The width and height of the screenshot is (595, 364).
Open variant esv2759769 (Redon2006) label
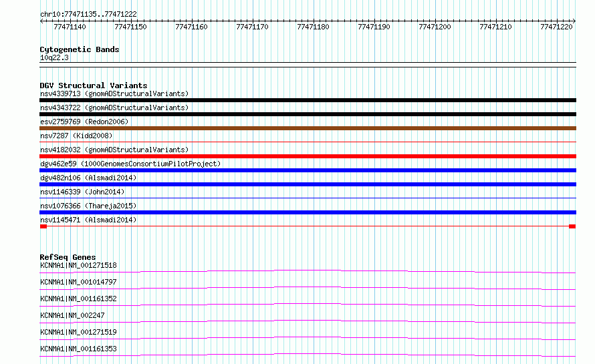click(84, 122)
